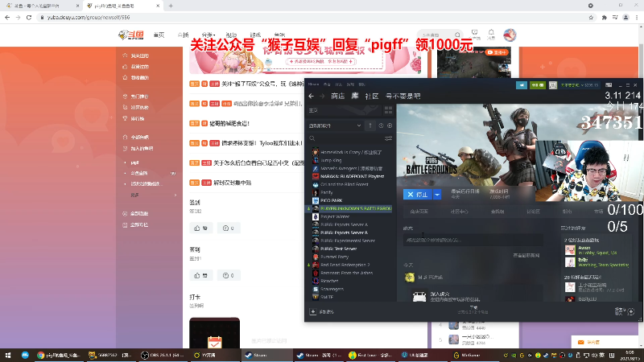Open the 讨论区 discussions tab
The height and width of the screenshot is (362, 644).
533,212
